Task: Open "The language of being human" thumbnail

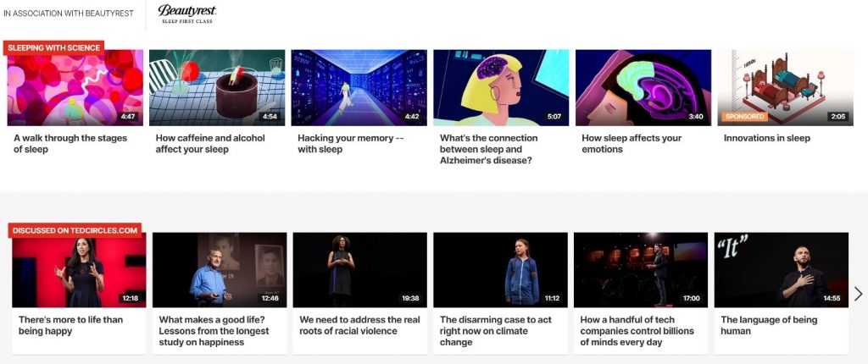Action: [x=781, y=270]
